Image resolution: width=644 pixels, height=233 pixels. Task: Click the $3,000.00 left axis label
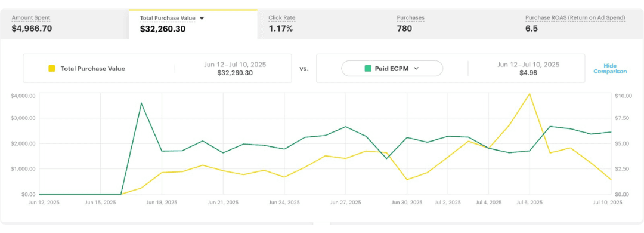point(24,118)
